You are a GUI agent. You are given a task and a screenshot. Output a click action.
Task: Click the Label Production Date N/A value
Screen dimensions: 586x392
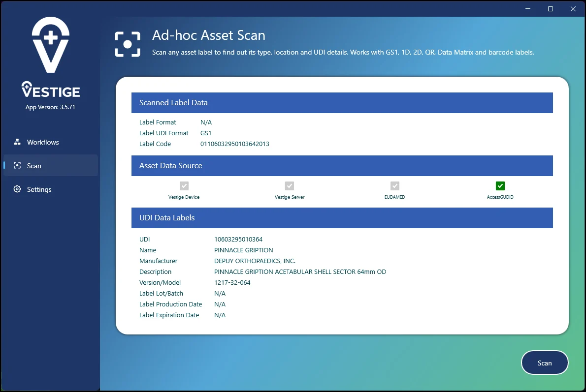(220, 304)
